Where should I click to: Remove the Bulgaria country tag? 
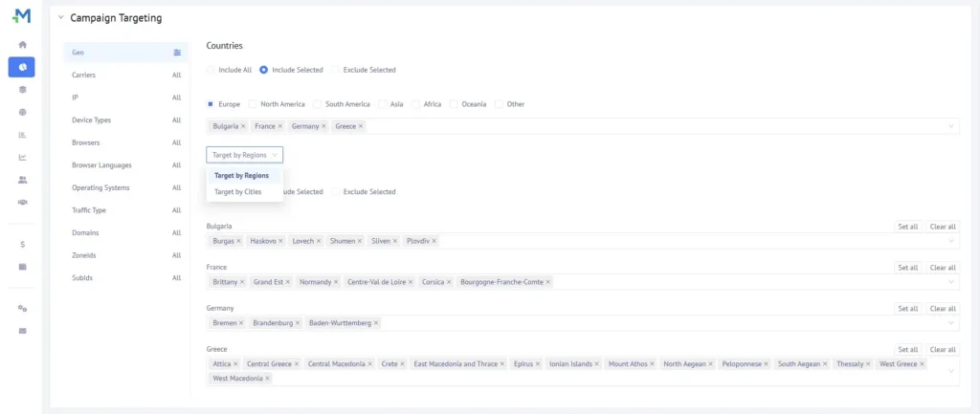coord(243,126)
